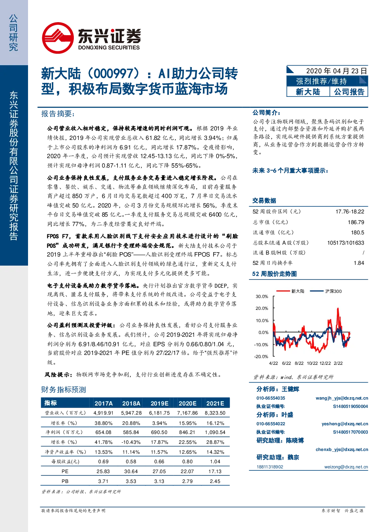Click the footer slogan 东方财智 兴盛之源
392x532 pixels.
pyautogui.click(x=342, y=511)
